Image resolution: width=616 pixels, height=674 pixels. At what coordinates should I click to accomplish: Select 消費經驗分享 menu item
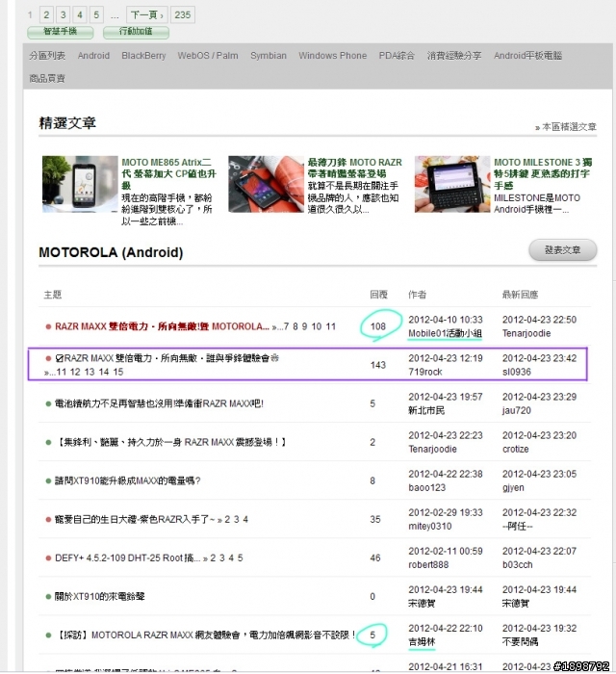click(x=454, y=56)
